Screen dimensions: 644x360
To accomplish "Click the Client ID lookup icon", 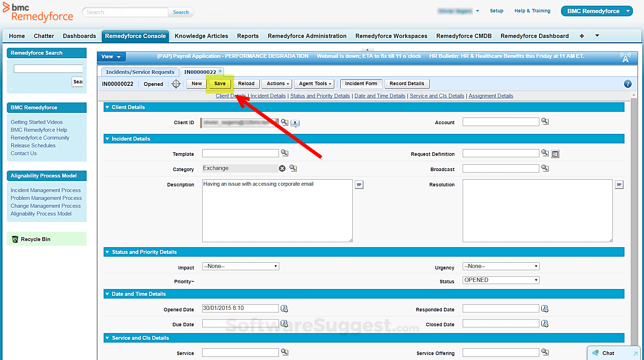I will click(x=285, y=122).
